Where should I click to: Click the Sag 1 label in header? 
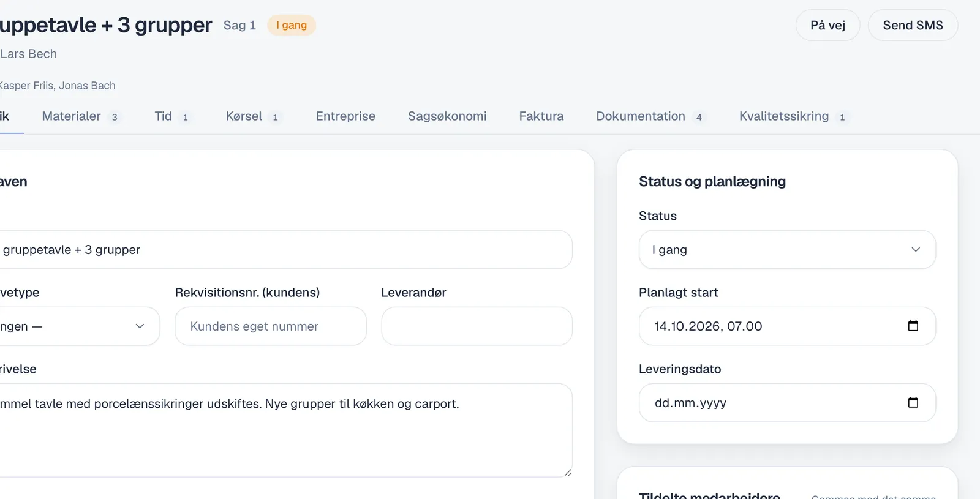click(x=239, y=25)
